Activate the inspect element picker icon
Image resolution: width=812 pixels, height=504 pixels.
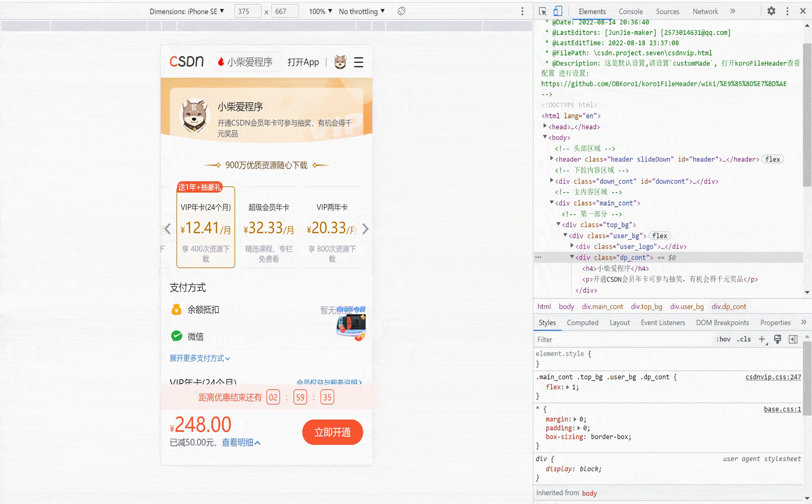click(x=543, y=11)
